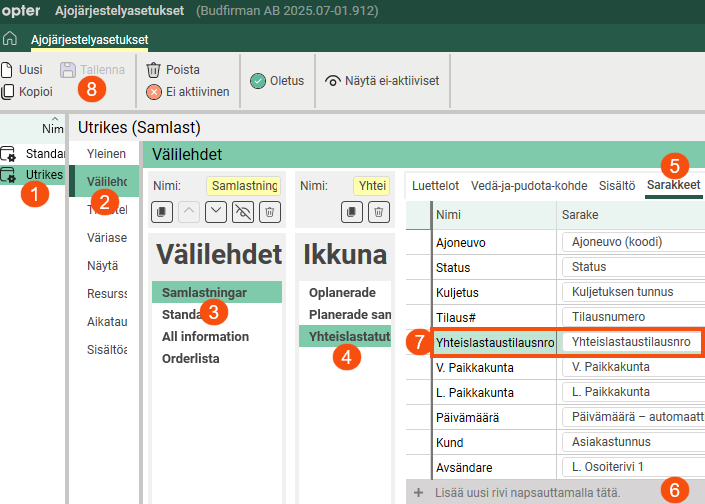The height and width of the screenshot is (504, 705).
Task: Click copy icon under Samlastning name field
Action: click(x=162, y=211)
